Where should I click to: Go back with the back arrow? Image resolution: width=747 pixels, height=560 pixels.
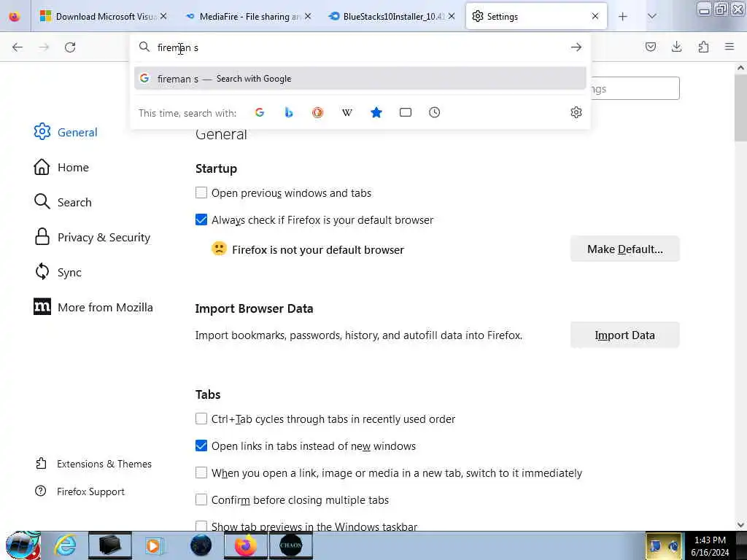pos(18,47)
